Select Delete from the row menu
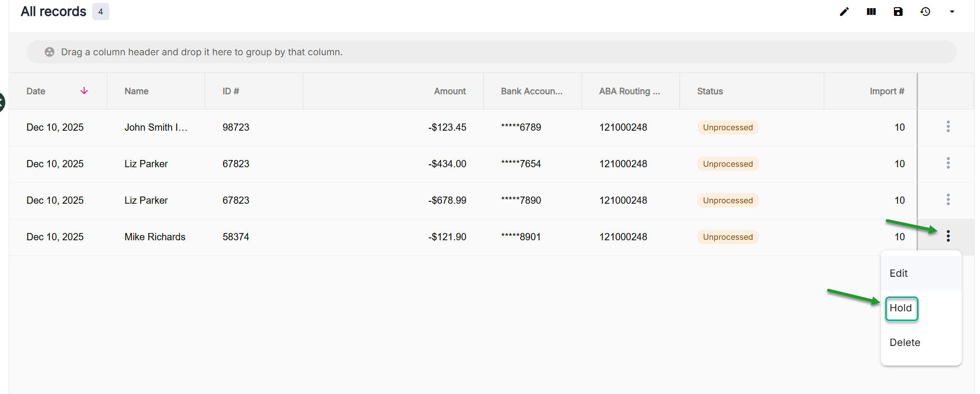 [905, 343]
